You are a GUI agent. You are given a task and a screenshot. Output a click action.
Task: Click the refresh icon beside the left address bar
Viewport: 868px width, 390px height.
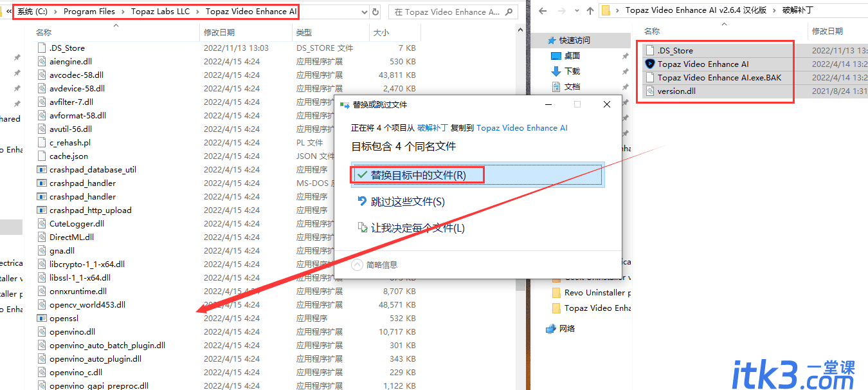coord(375,12)
